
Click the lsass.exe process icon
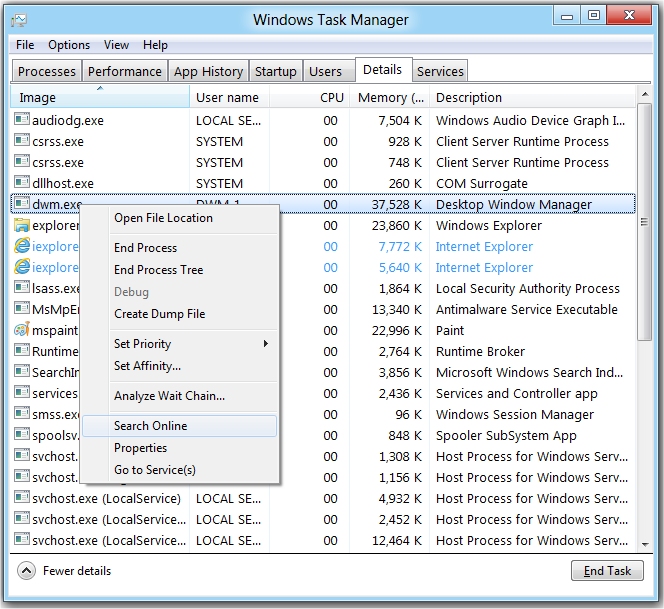[22, 287]
